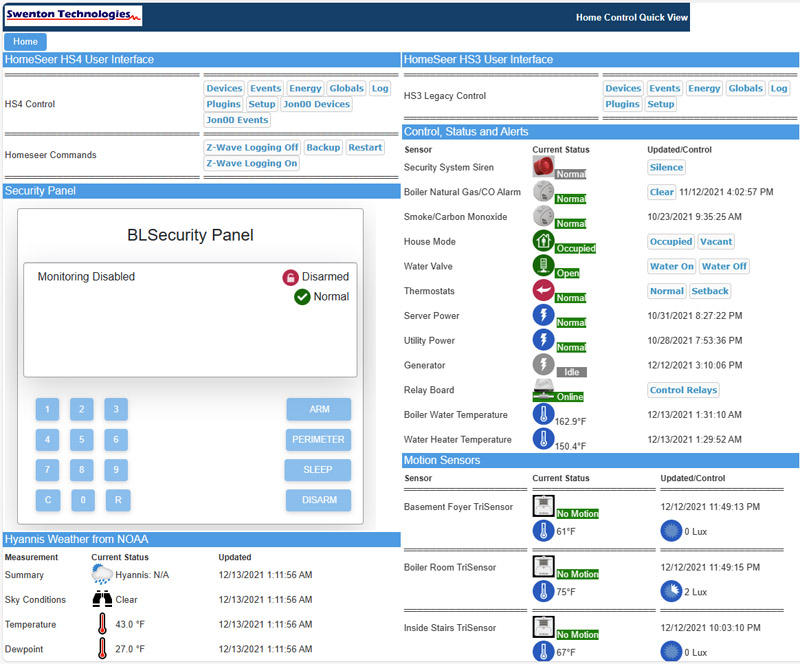
Task: Click the Smoke/Carbon Monoxide detector icon
Action: pyautogui.click(x=543, y=216)
